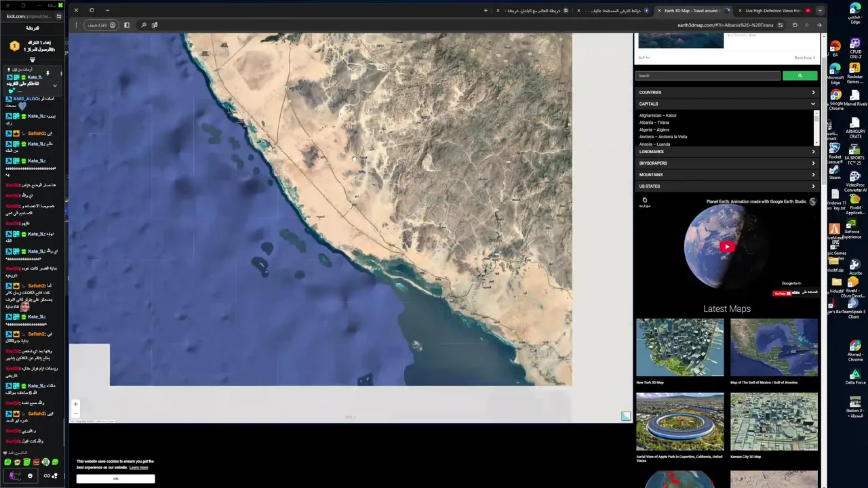Open New York 3D Map thumbnail
Image resolution: width=868 pixels, height=488 pixels.
(679, 347)
